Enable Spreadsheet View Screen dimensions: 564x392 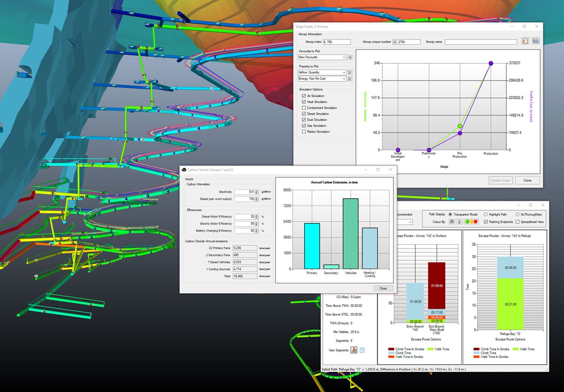pos(517,222)
